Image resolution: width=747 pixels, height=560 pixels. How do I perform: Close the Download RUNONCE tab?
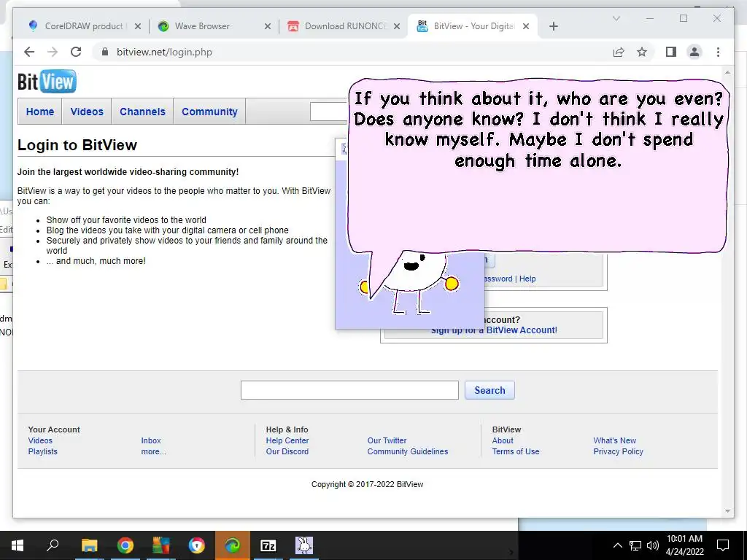point(396,26)
